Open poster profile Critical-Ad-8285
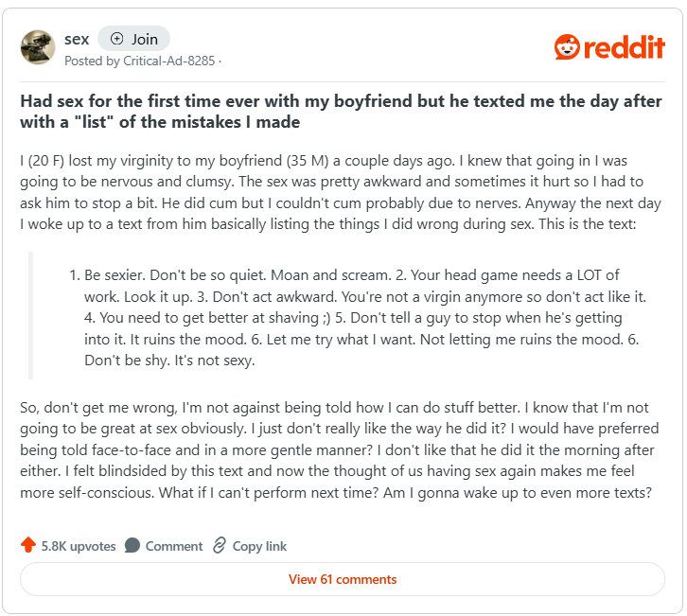 (168, 62)
